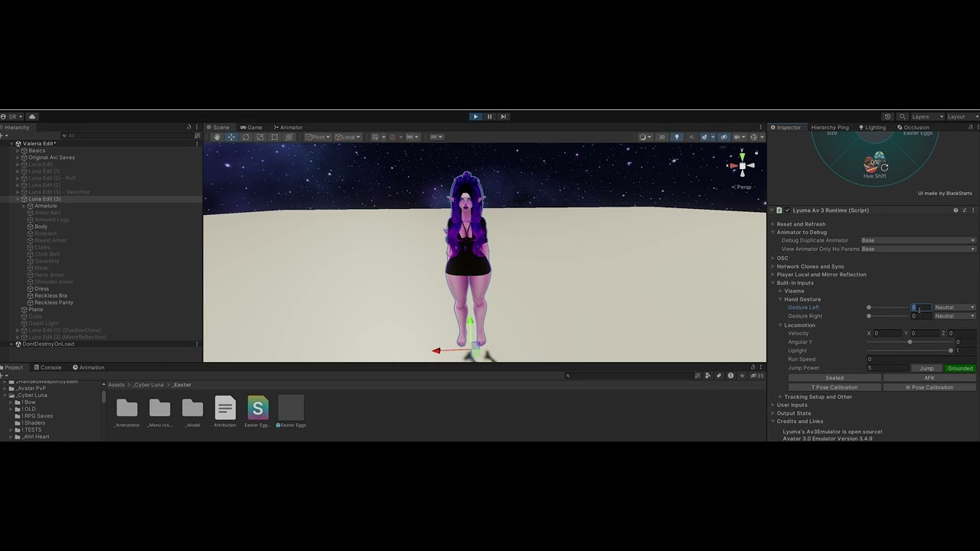The image size is (980, 551).
Task: Select the Scale tool
Action: (x=260, y=137)
